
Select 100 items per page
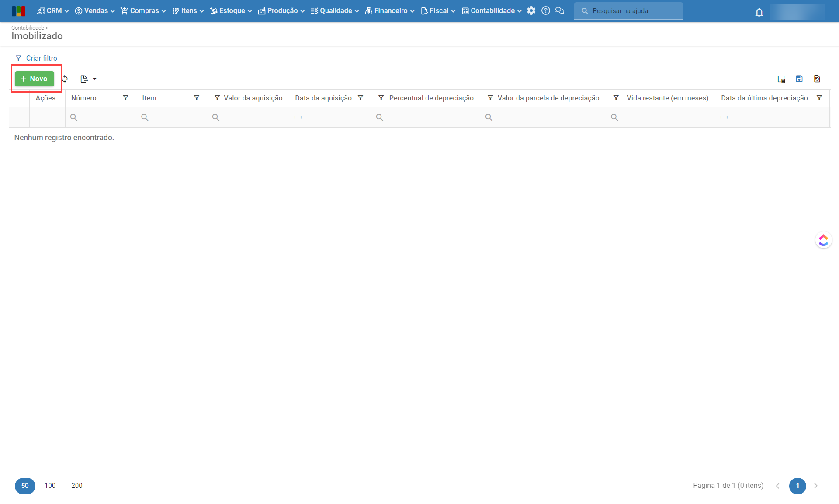click(x=50, y=486)
